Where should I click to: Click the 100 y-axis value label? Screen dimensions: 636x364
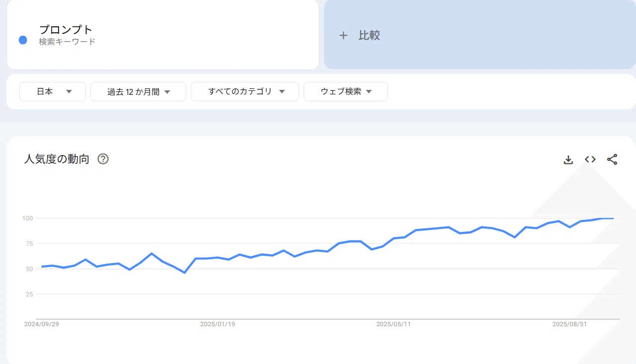27,218
